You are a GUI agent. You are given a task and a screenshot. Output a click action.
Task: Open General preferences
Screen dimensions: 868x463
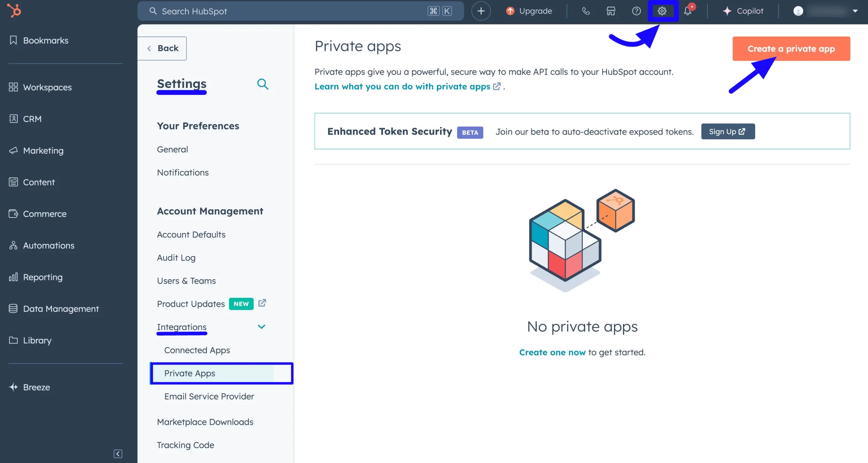(172, 150)
